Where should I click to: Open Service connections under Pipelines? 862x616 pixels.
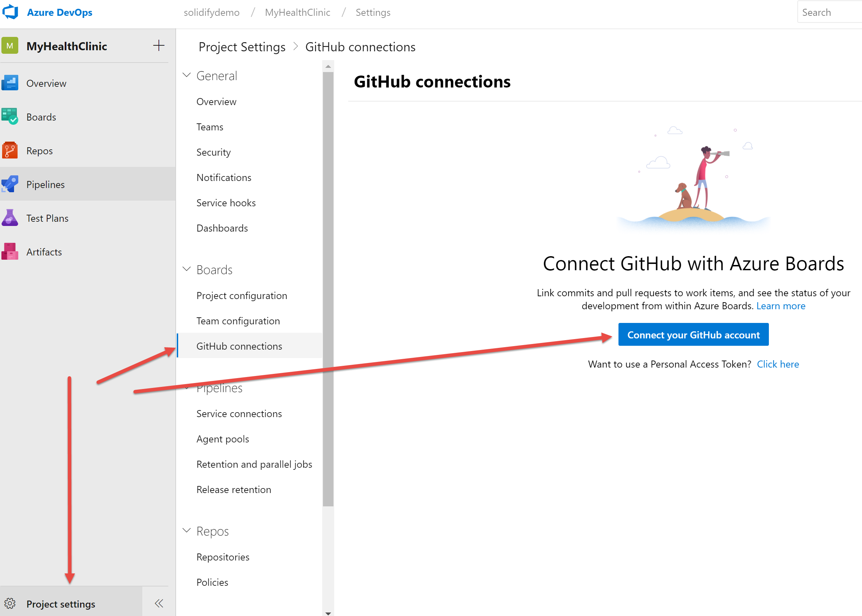coord(239,414)
